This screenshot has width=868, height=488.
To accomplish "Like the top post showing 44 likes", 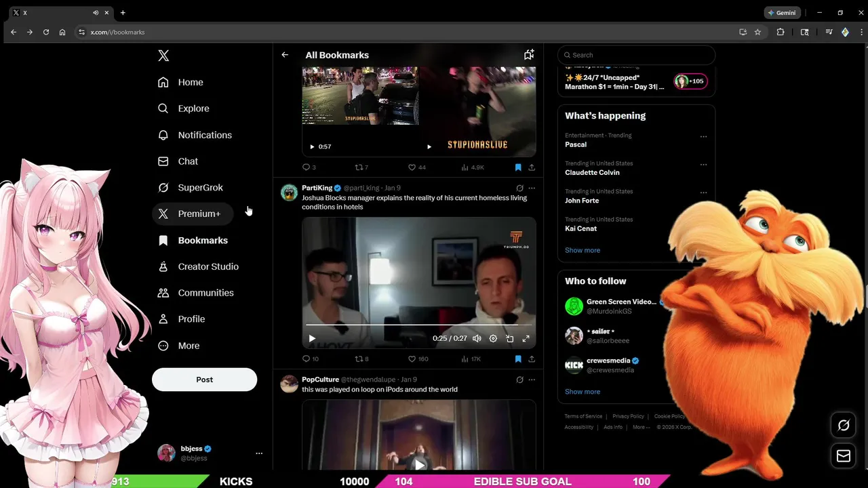I will (x=416, y=167).
